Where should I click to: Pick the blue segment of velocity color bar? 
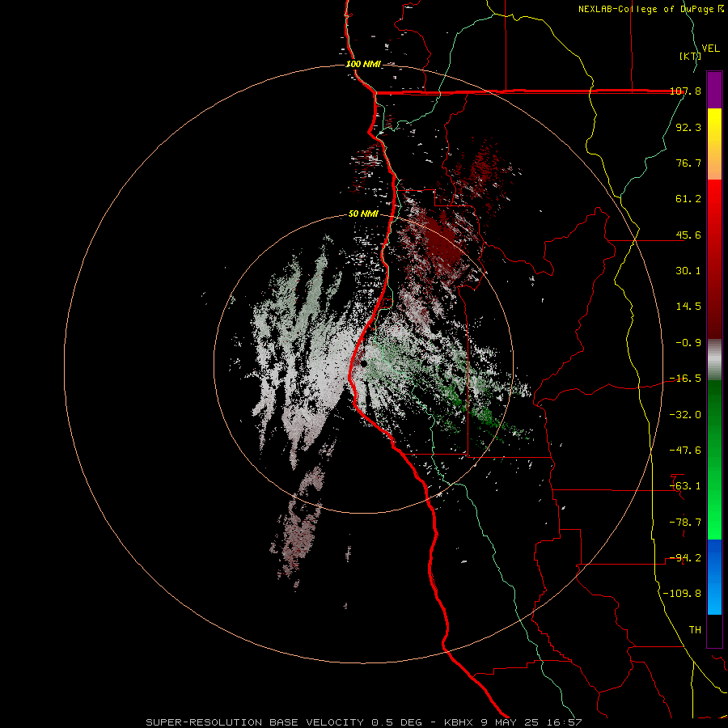click(714, 577)
